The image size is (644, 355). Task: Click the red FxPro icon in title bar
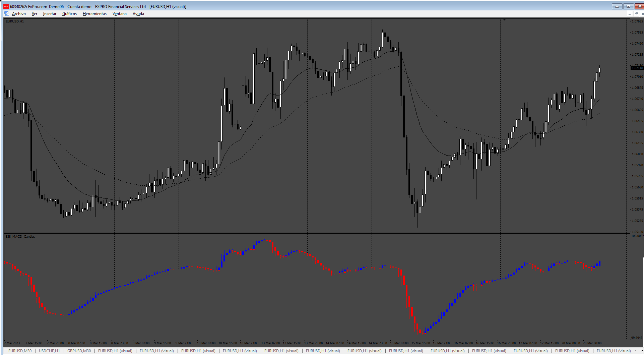pos(6,6)
